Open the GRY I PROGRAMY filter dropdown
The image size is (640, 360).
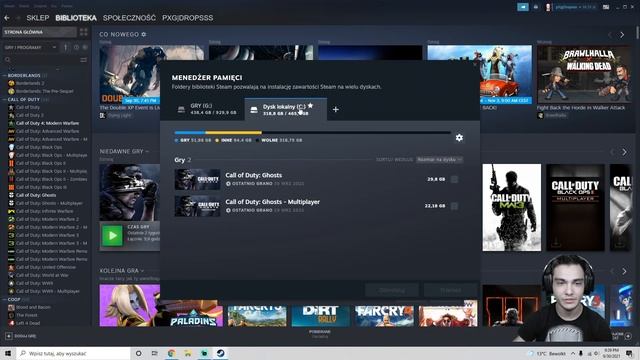point(31,48)
